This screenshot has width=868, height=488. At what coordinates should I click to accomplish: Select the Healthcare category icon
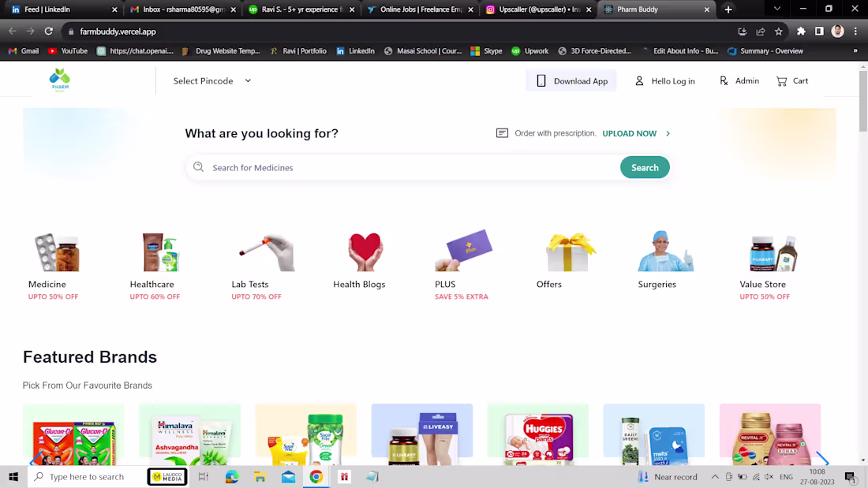(159, 251)
